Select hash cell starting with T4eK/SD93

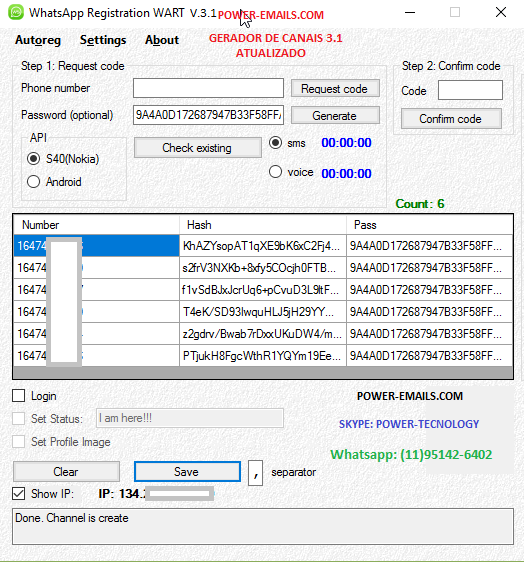point(263,312)
